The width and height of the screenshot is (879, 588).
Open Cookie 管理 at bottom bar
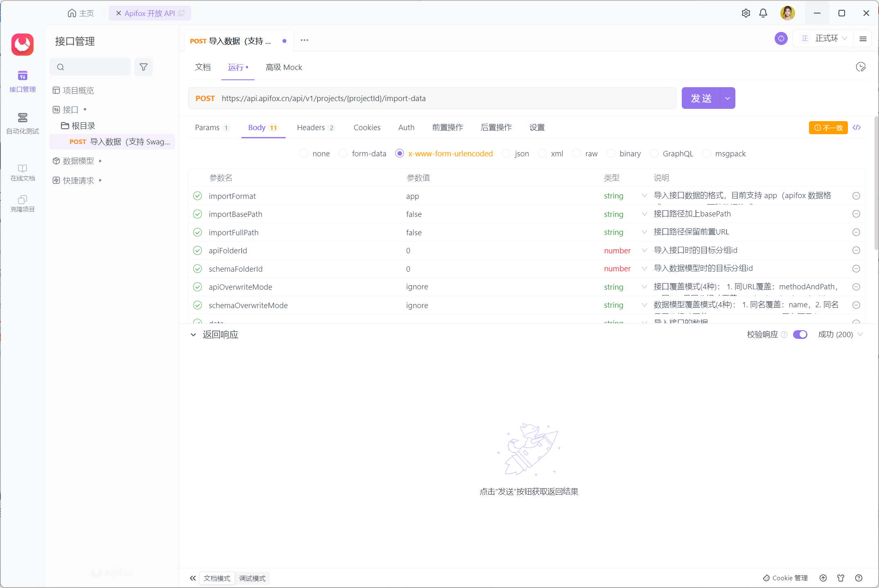[785, 578]
